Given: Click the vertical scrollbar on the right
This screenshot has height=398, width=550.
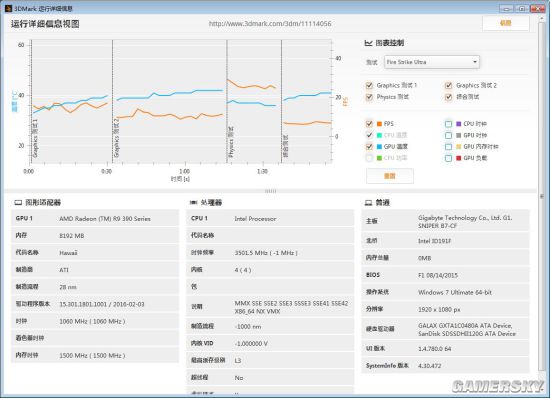Looking at the screenshot, I should [x=542, y=196].
